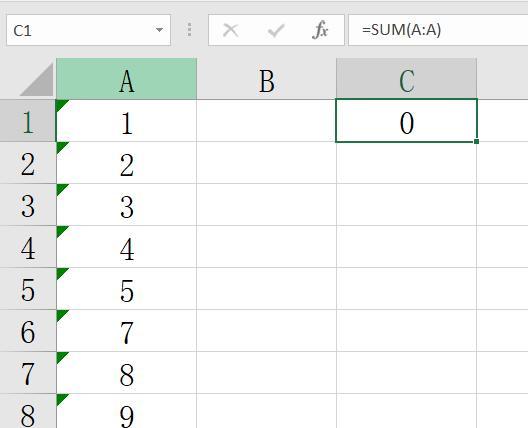528x428 pixels.
Task: Cancel the formula entry with X icon
Action: tap(231, 30)
